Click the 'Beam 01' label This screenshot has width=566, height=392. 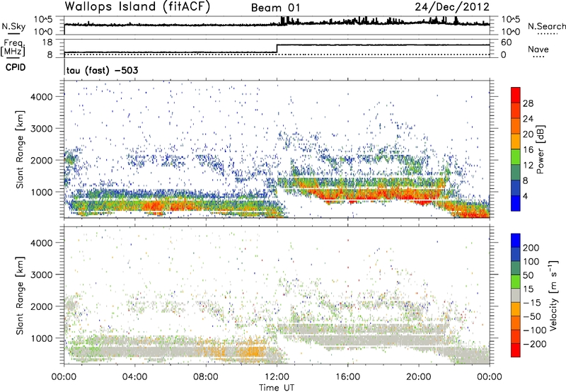275,8
